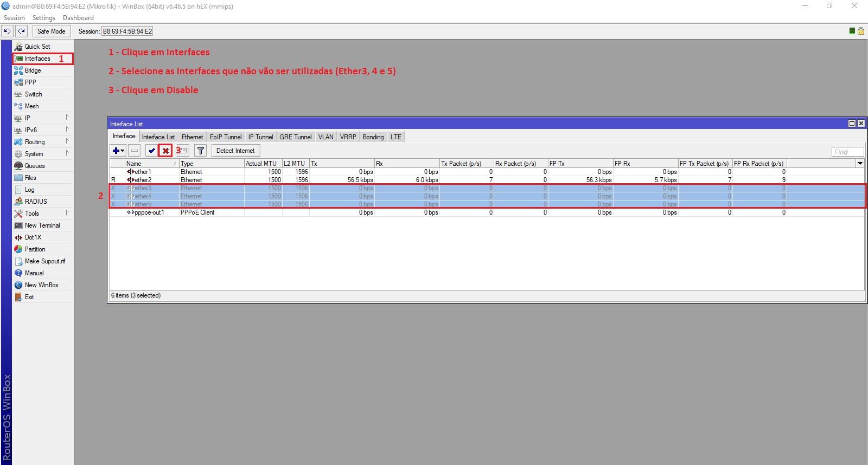Image resolution: width=868 pixels, height=465 pixels.
Task: Select the ether4 interface row
Action: (487, 196)
